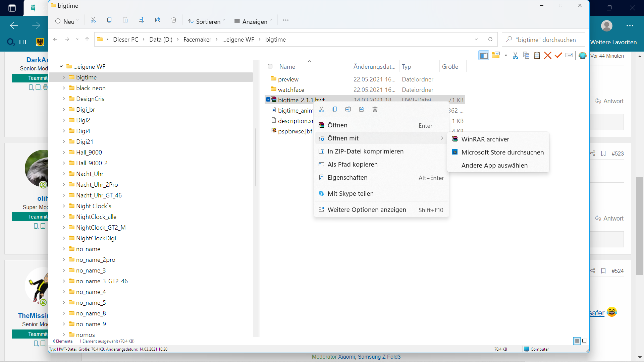Open recent locations dropdown near navigation arrows
This screenshot has width=644, height=362.
[x=77, y=39]
